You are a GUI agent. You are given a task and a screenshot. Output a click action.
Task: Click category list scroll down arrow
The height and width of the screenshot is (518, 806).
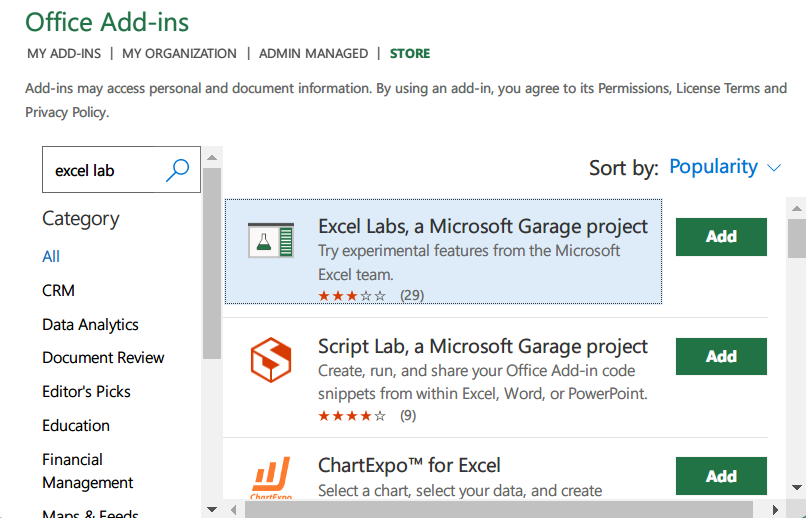click(x=212, y=509)
